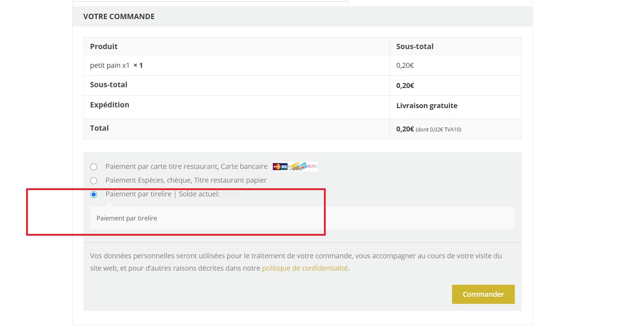Click the CB card logo icon

284,166
